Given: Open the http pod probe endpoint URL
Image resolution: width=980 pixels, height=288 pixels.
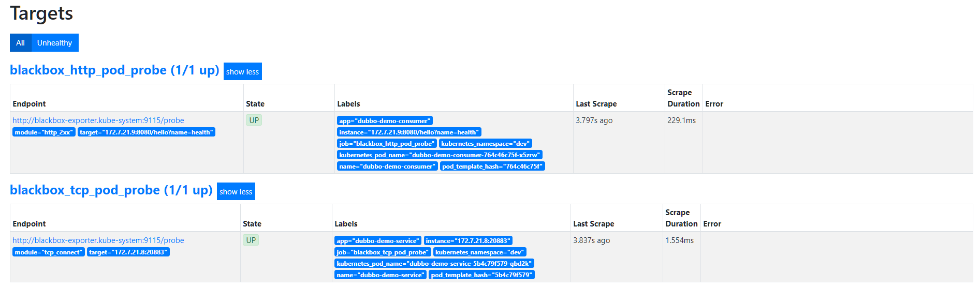Looking at the screenshot, I should coord(98,120).
